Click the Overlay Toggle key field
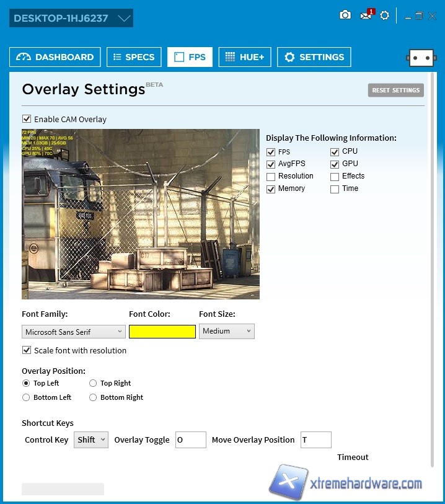 click(190, 440)
